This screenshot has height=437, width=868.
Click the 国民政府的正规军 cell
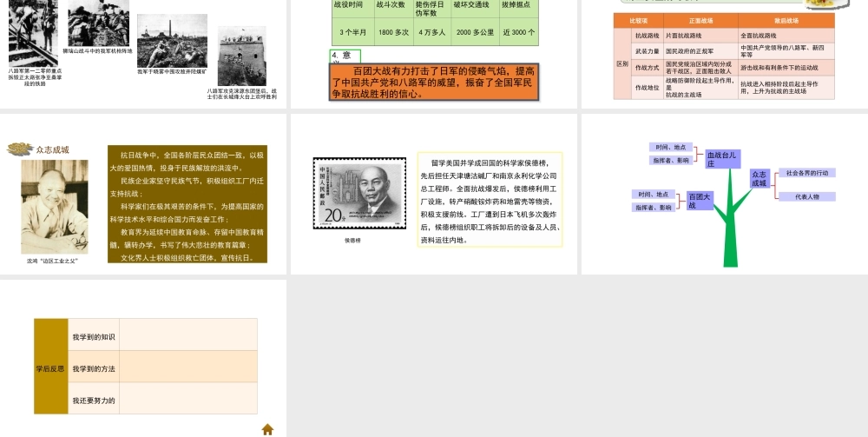(700, 51)
